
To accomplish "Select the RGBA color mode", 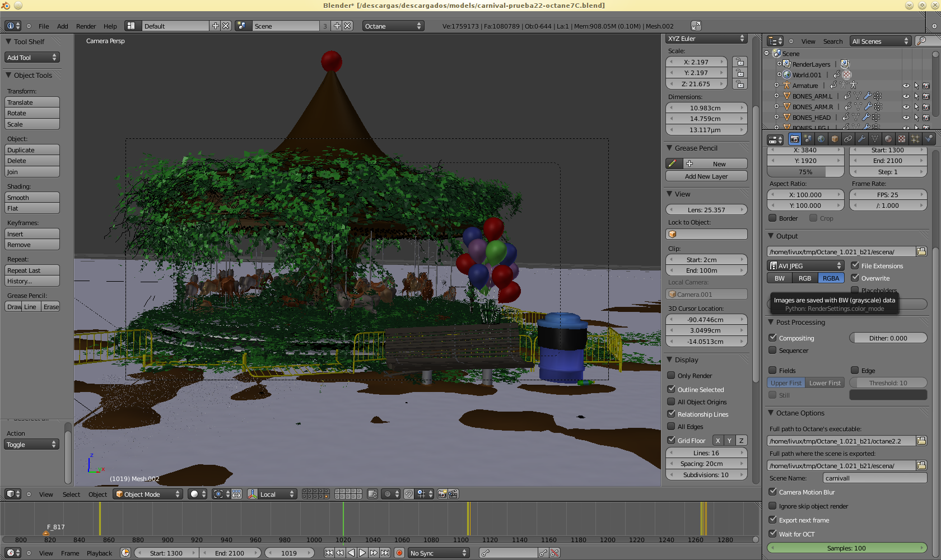I will [x=831, y=278].
